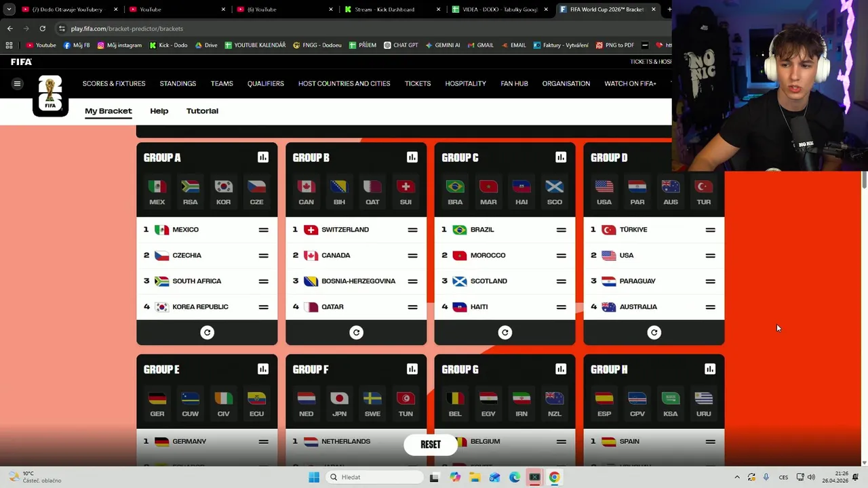The width and height of the screenshot is (868, 488).
Task: Go back in browser history
Action: coord(9,28)
